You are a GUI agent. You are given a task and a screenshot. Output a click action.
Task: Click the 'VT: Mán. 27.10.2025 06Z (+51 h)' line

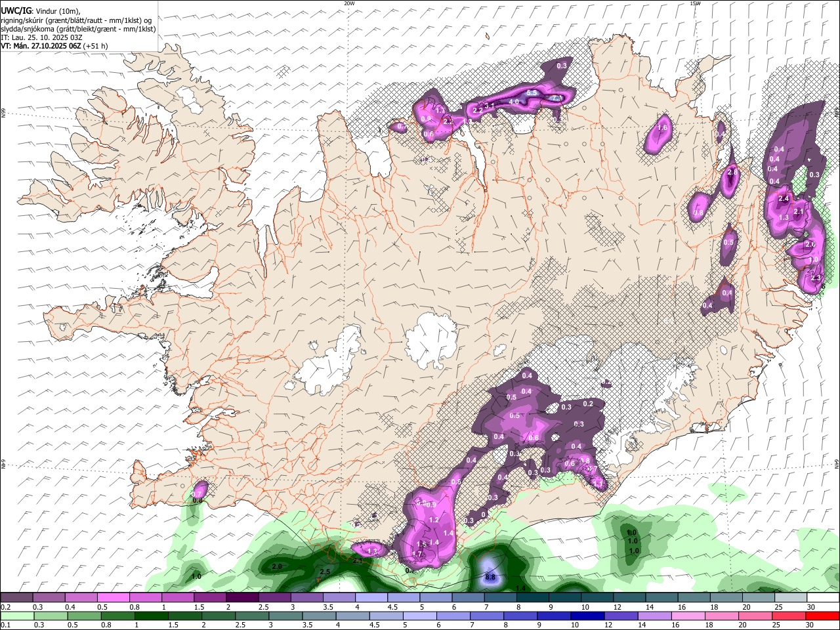coord(54,46)
